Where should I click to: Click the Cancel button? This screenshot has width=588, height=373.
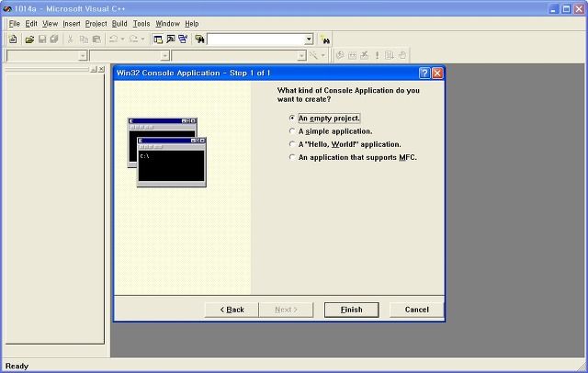click(416, 310)
